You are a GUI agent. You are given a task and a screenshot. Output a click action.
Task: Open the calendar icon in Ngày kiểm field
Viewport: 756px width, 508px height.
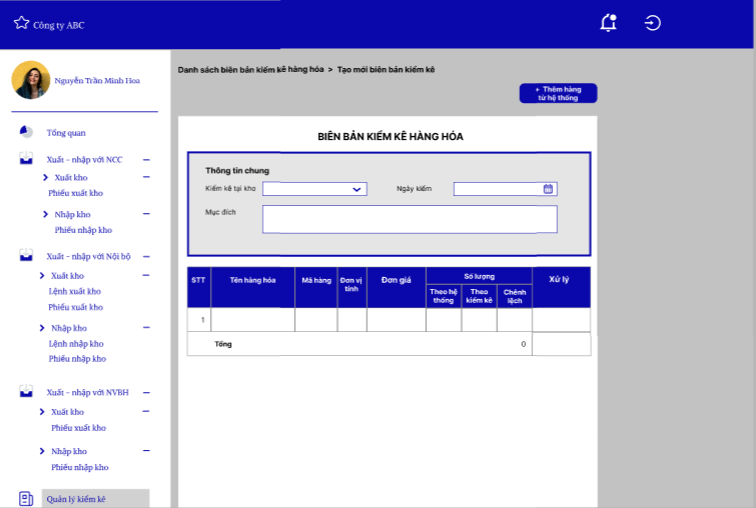[548, 189]
